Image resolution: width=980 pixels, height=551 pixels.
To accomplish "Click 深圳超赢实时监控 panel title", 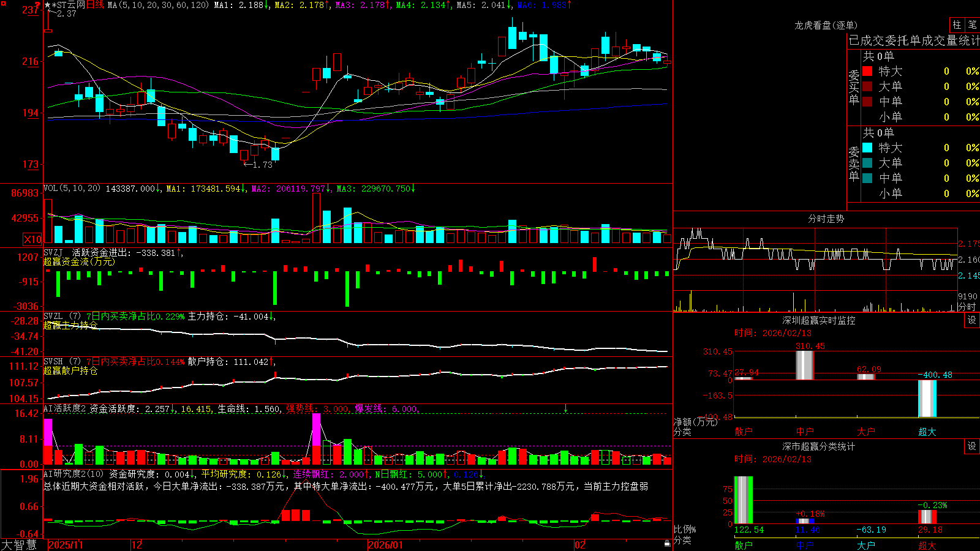I will click(x=819, y=320).
